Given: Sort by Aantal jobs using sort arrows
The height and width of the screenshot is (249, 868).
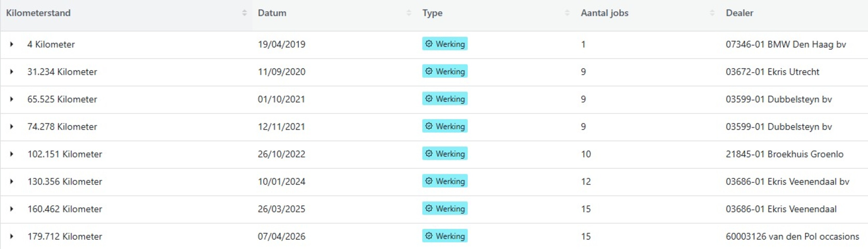Looking at the screenshot, I should tap(712, 13).
